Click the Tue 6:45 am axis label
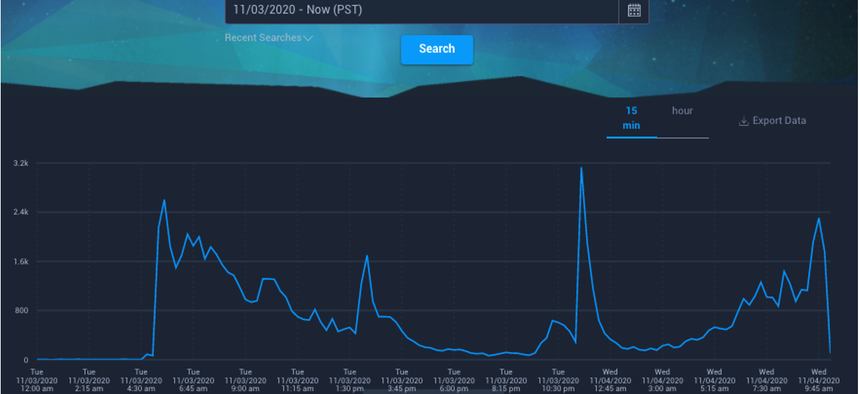 pos(193,381)
